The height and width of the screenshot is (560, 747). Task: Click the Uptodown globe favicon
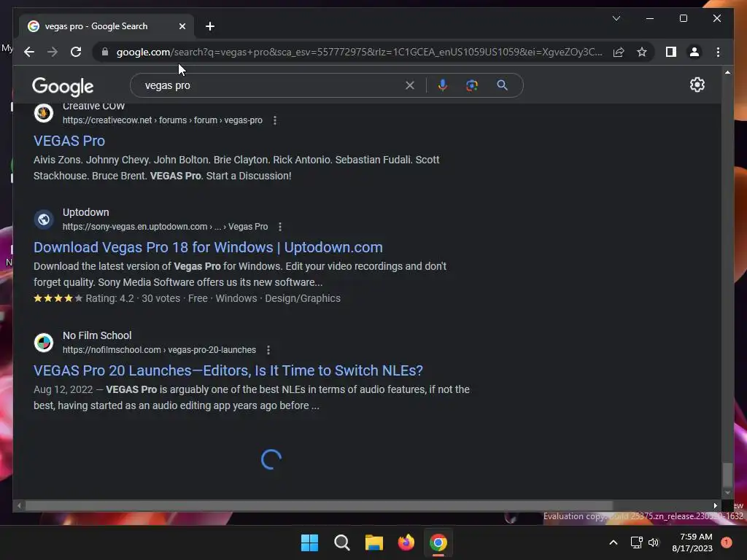pos(44,219)
